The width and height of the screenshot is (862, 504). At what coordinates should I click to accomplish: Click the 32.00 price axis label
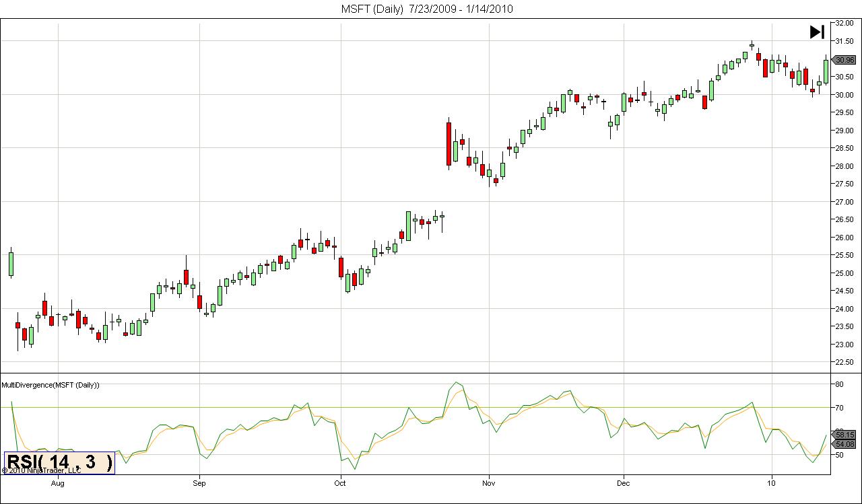[844, 23]
